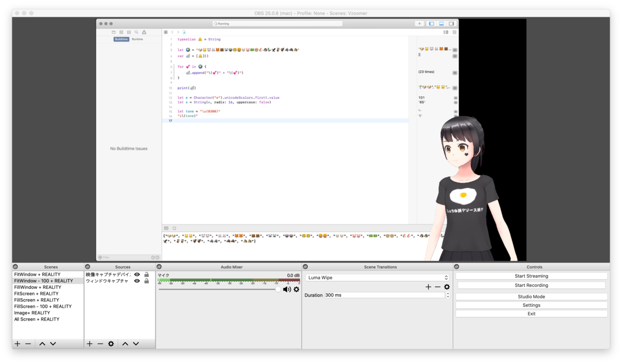Open project folder navigator icon in Xcode preview

[114, 32]
